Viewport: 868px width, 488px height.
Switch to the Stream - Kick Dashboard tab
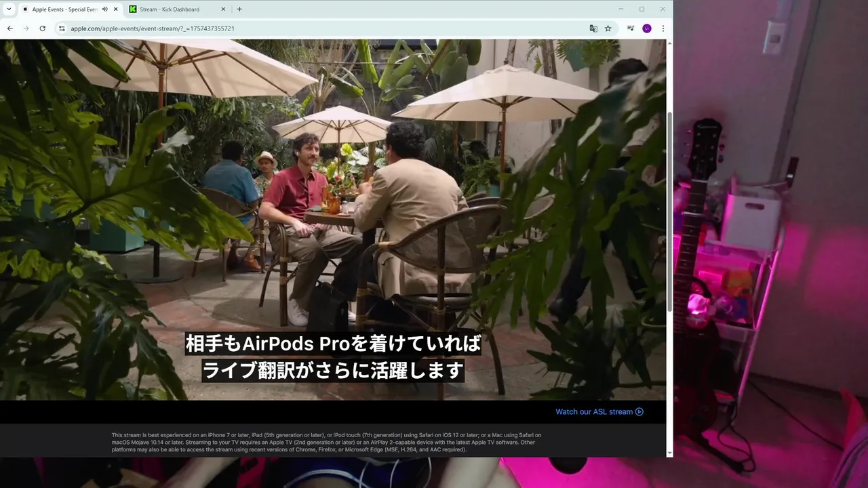[178, 9]
